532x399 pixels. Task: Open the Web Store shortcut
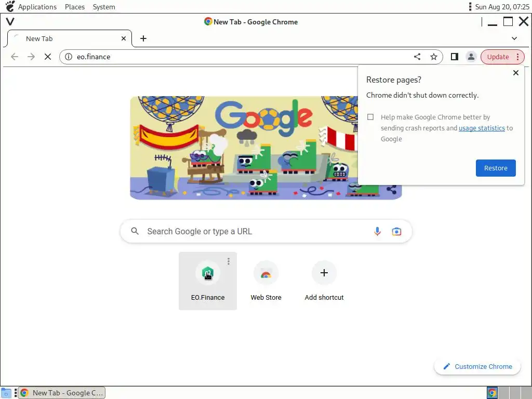(x=265, y=281)
